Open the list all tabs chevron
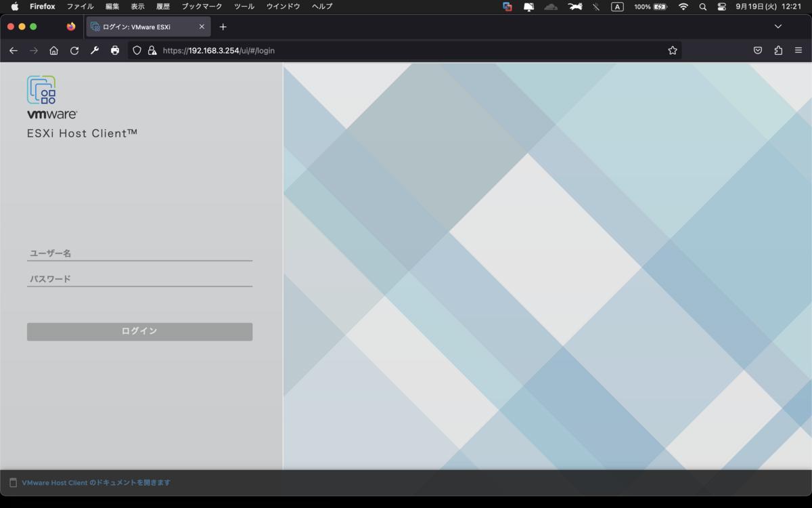 [778, 26]
